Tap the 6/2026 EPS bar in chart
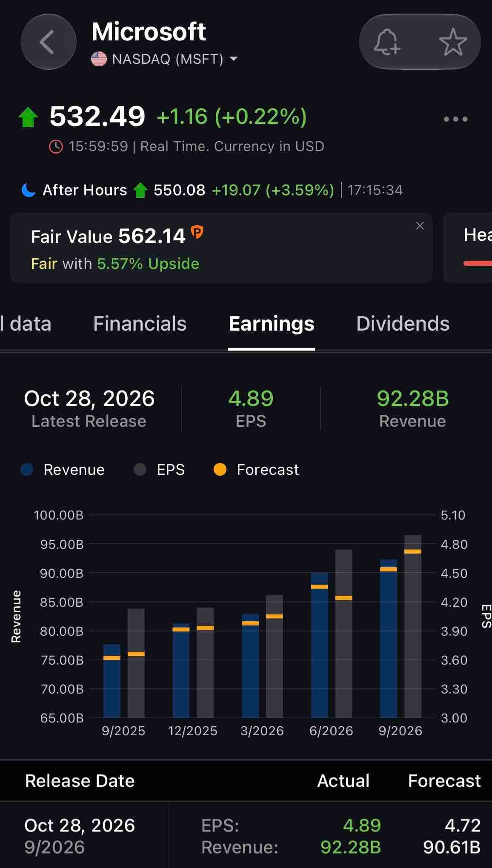The image size is (492, 868). click(343, 634)
